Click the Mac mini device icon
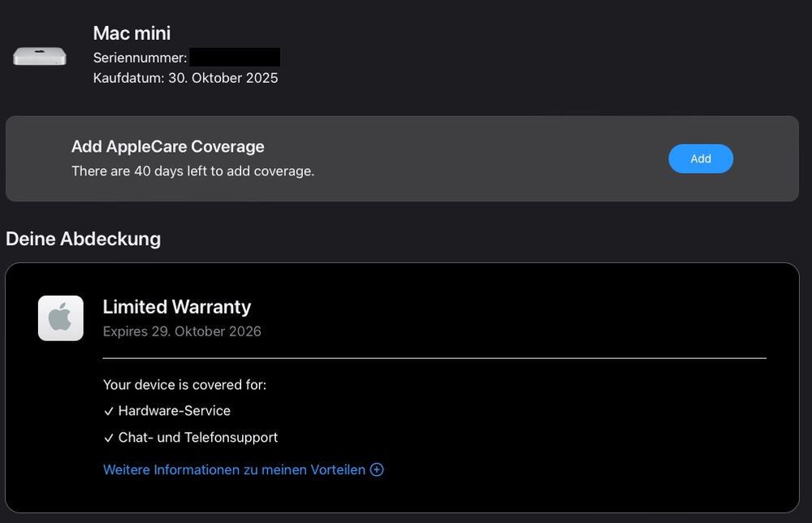Viewport: 812px width, 523px height. pyautogui.click(x=40, y=57)
